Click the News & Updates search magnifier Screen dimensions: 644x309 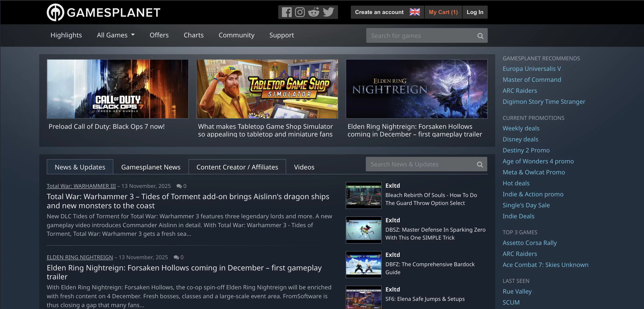tap(480, 164)
